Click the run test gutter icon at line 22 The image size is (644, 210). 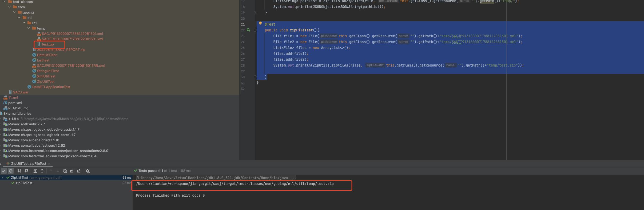248,30
